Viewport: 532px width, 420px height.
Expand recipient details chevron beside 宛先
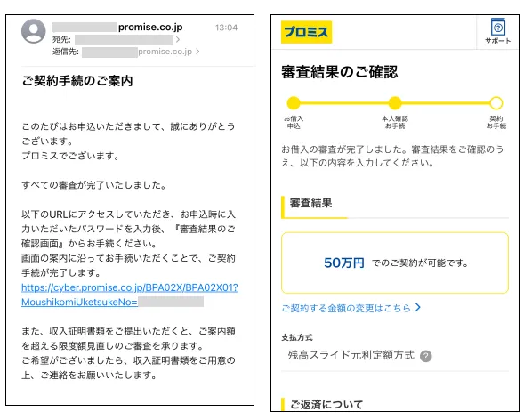click(178, 40)
